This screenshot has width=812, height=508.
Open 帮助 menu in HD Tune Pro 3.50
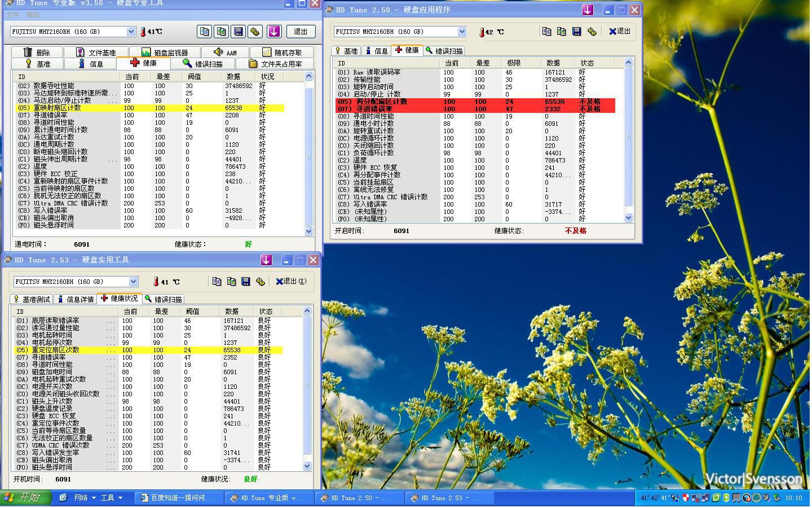point(33,15)
